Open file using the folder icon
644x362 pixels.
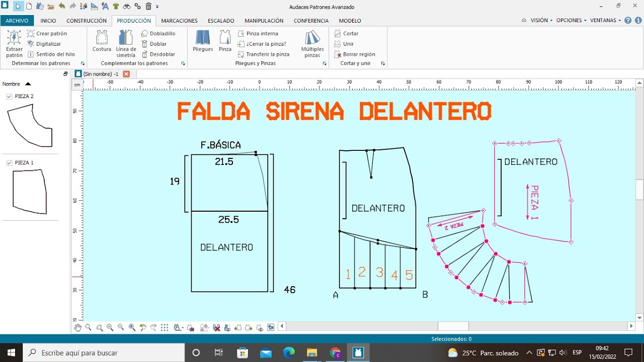click(51, 7)
